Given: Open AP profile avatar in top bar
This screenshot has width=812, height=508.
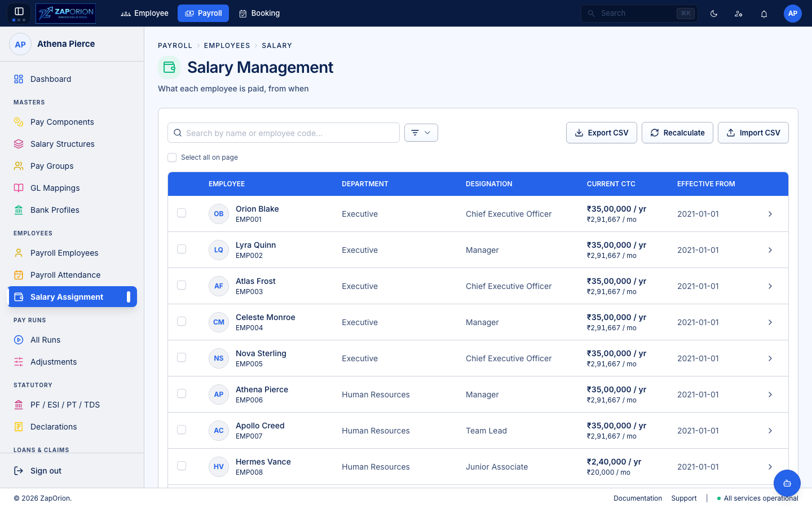Looking at the screenshot, I should click(793, 14).
